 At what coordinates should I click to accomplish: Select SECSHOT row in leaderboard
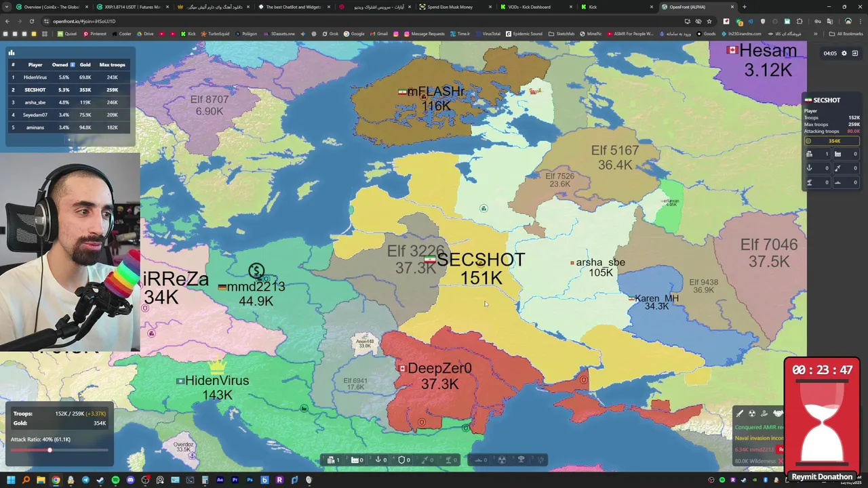68,89
